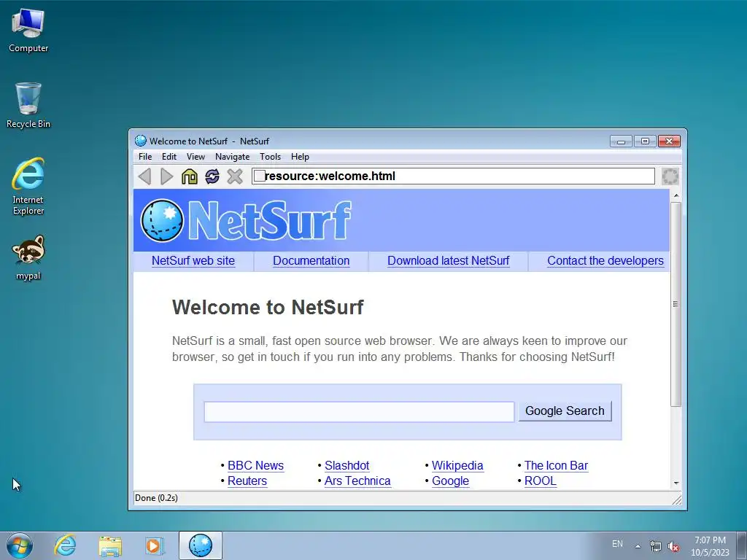This screenshot has height=560, width=747.
Task: Click the Show desktop strip on taskbar
Action: 742,545
